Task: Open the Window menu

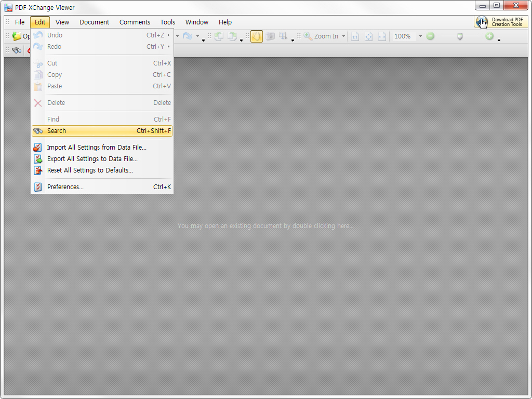Action: click(197, 22)
